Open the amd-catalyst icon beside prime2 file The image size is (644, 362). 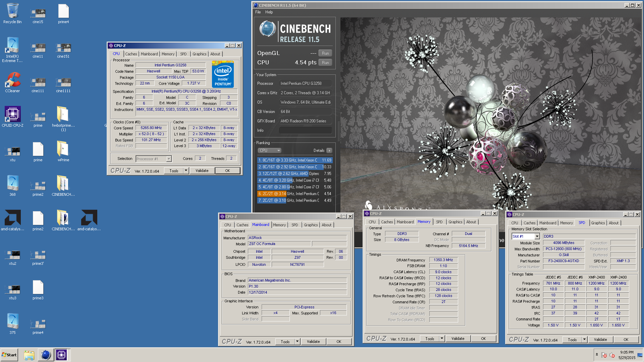[x=89, y=220]
